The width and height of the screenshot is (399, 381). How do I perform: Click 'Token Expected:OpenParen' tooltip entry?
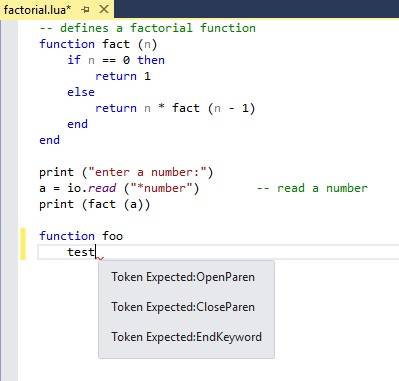(183, 277)
